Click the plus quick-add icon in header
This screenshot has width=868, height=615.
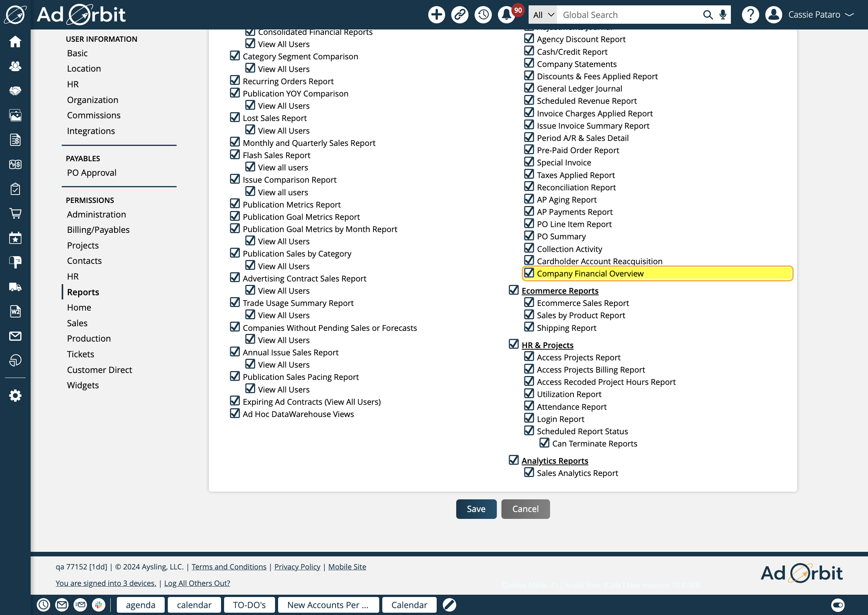pos(436,15)
